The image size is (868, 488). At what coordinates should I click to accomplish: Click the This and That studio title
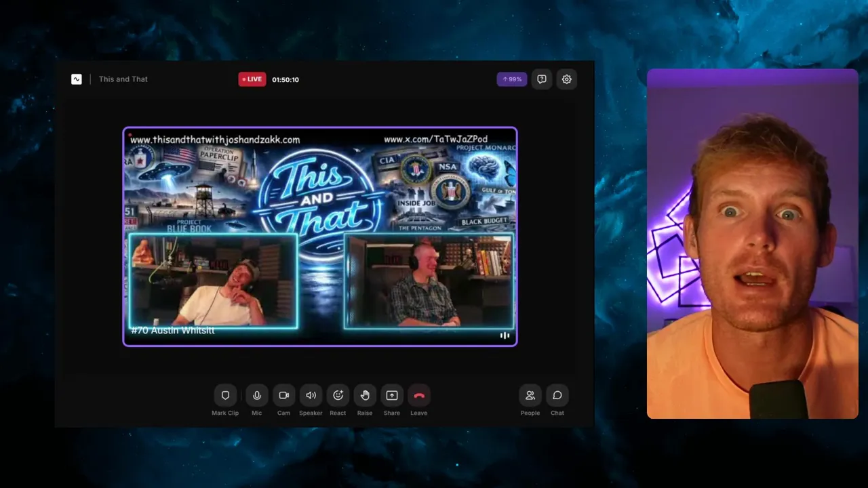click(123, 79)
